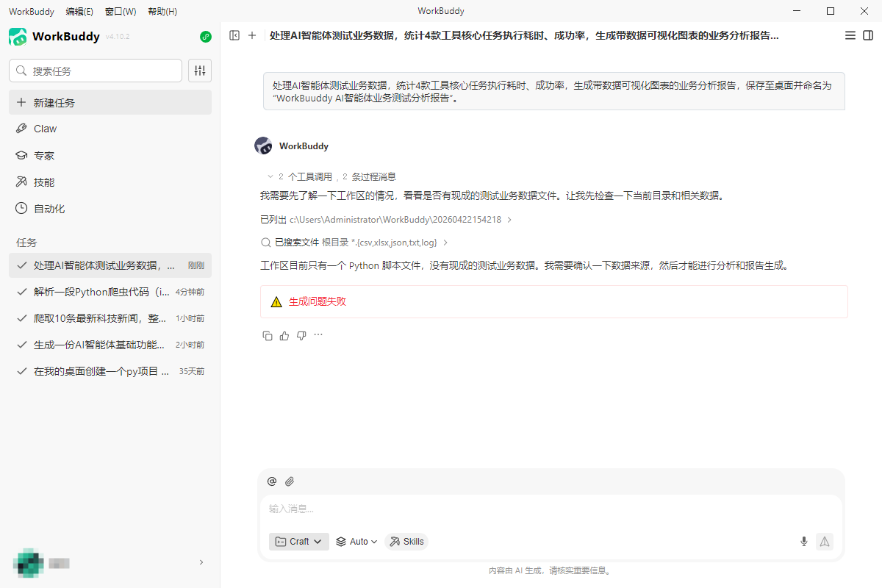Screen dimensions: 882x588
Task: Open the Craft mode dropdown
Action: 299,542
